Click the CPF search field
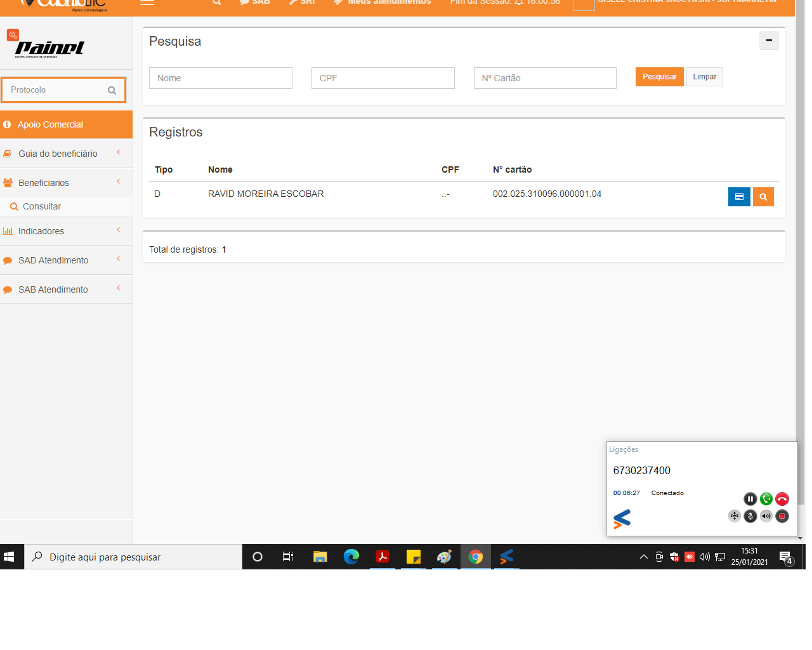This screenshot has height=650, width=812. click(383, 78)
